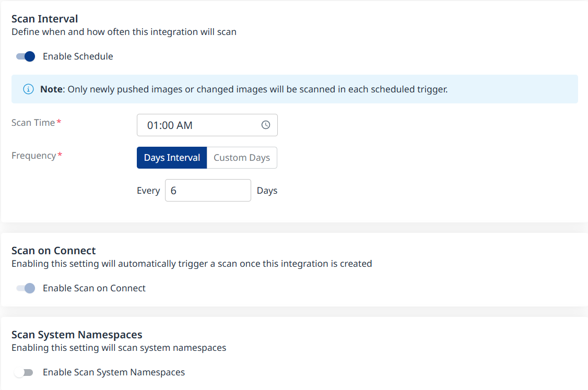The height and width of the screenshot is (390, 588).
Task: Click the Scan Interval section heading
Action: [x=45, y=19]
